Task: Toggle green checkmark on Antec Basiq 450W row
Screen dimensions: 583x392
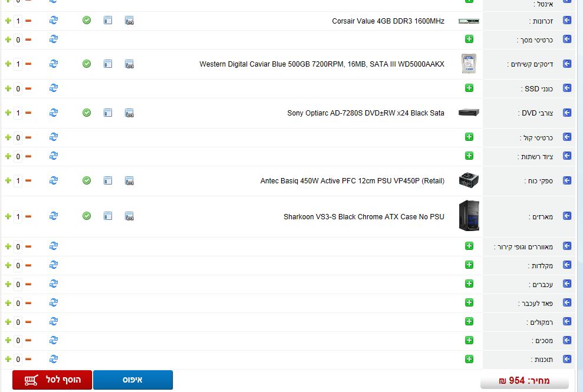Action: 87,181
